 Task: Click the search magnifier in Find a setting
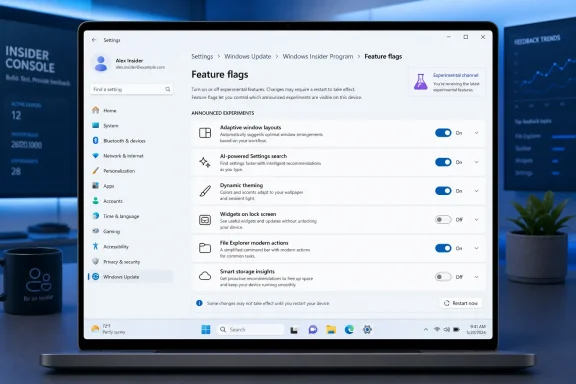[x=168, y=89]
